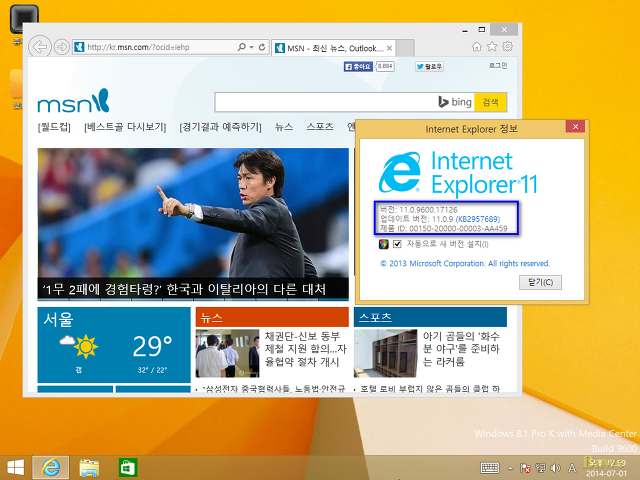Click the taskbar clock date 2014-07-01

[606, 473]
